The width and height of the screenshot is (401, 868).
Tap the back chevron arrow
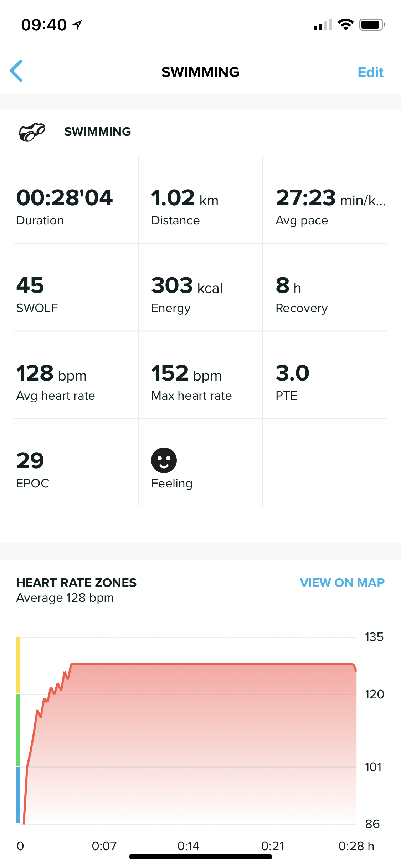(16, 71)
